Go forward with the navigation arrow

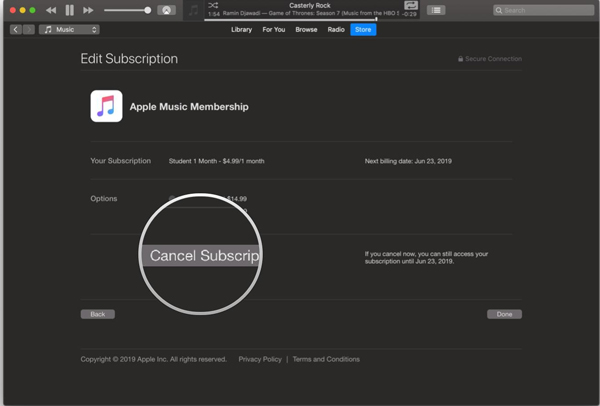click(29, 29)
